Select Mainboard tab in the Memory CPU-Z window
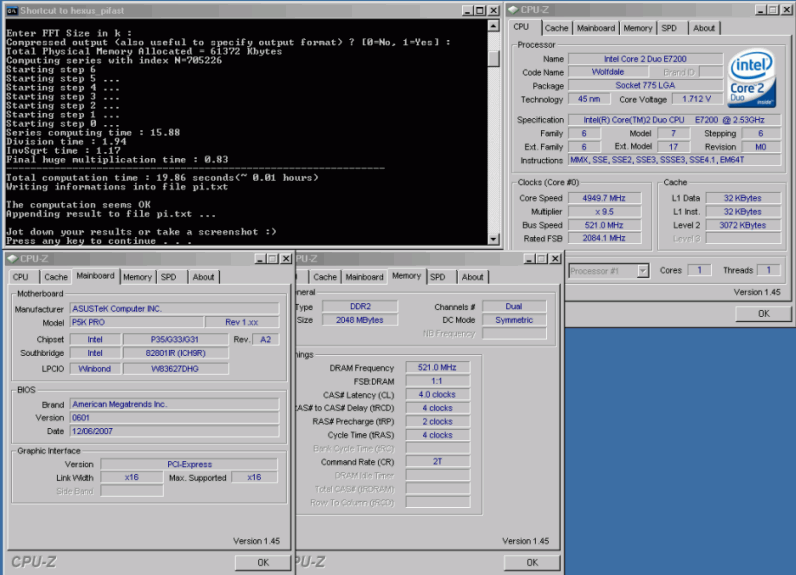The height and width of the screenshot is (575, 796). pyautogui.click(x=364, y=277)
